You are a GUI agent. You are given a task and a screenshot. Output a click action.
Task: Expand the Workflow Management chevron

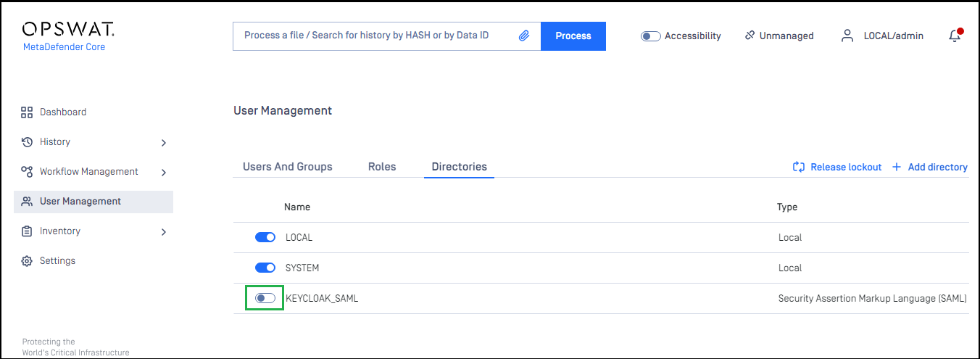(x=164, y=173)
